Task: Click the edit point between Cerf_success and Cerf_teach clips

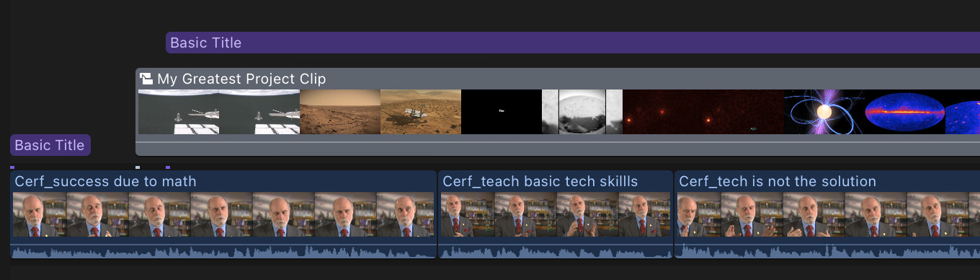Action: pos(437,214)
